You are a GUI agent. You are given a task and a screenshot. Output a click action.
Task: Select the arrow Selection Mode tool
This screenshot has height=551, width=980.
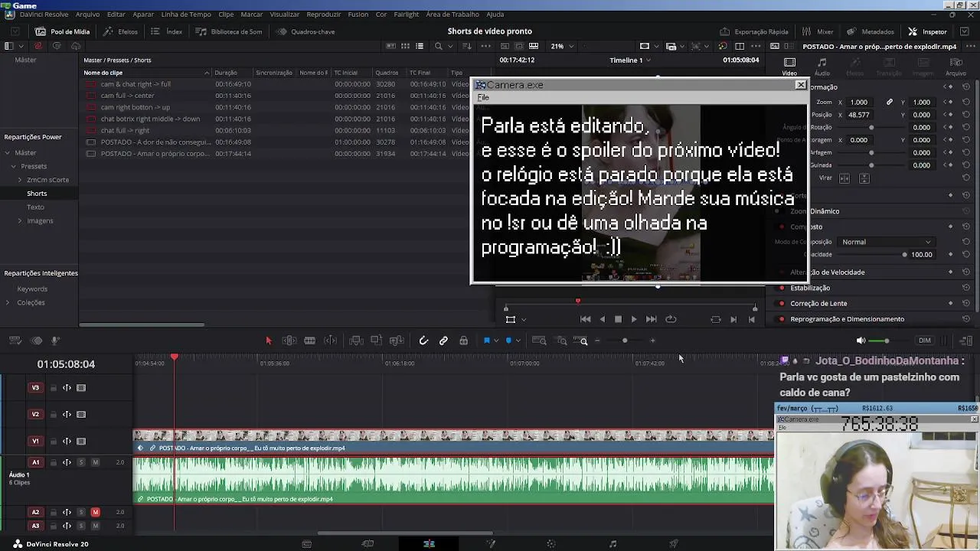click(269, 341)
